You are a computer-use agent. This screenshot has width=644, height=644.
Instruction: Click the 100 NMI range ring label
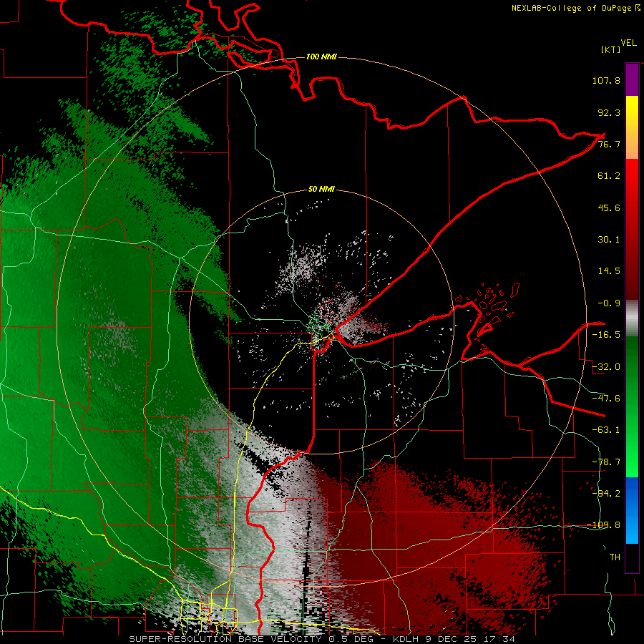click(321, 57)
